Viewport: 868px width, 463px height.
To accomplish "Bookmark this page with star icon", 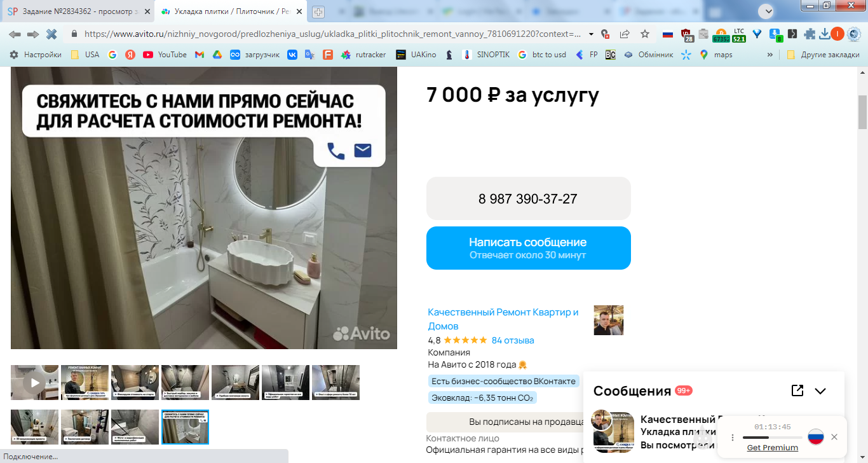I will [x=645, y=34].
